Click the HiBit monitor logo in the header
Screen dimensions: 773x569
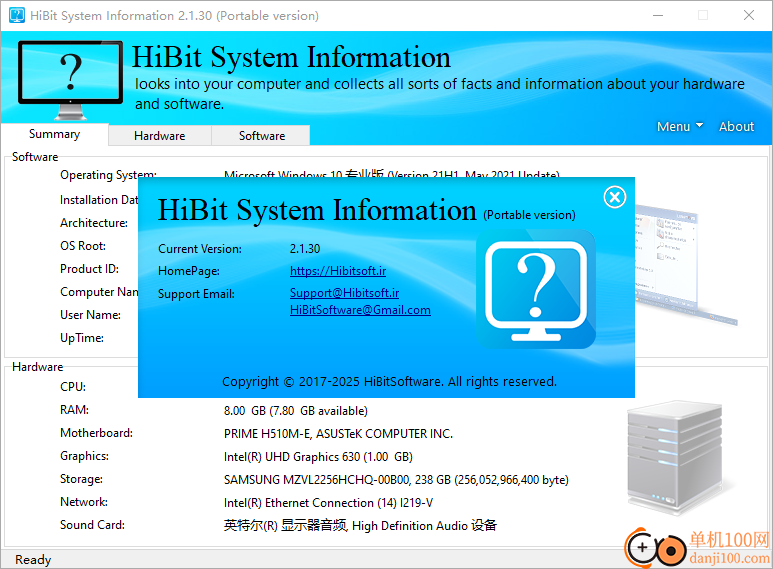click(x=70, y=80)
